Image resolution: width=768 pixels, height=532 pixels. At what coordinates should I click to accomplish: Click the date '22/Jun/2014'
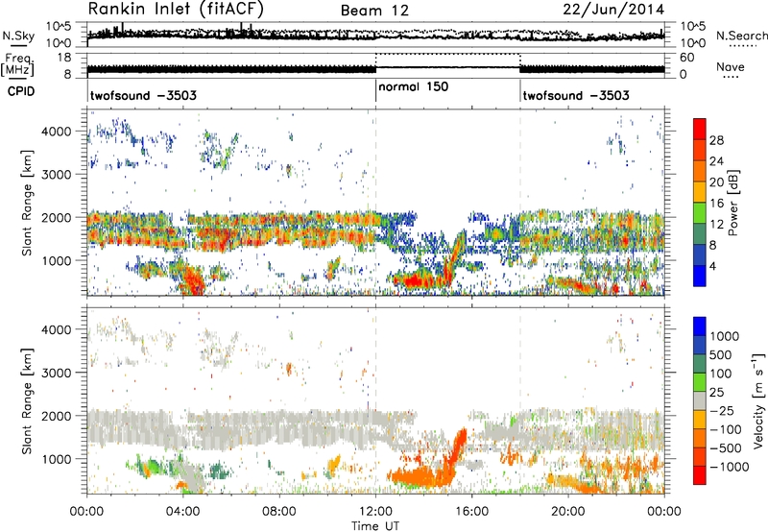613,10
